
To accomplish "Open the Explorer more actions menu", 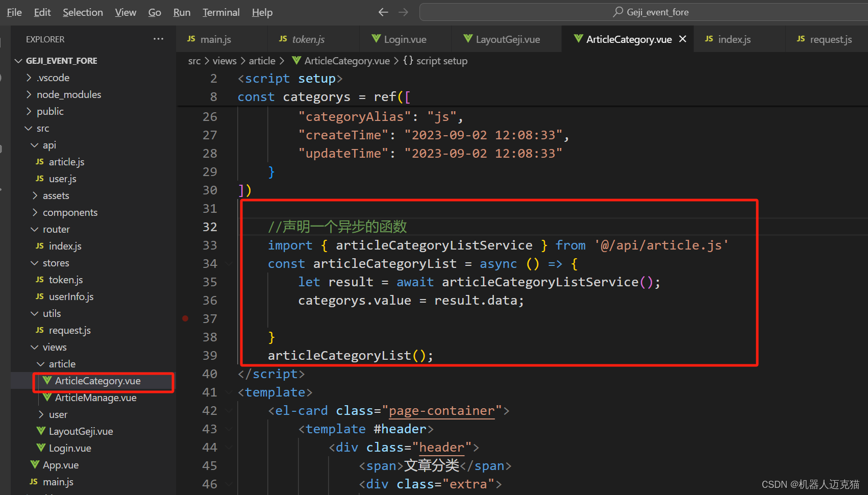I will [158, 39].
